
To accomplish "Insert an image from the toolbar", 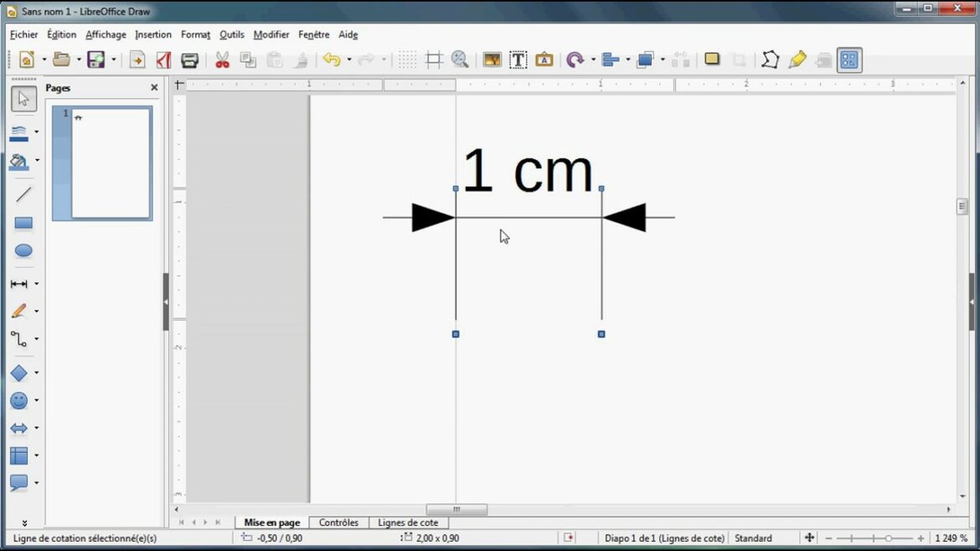I will (x=493, y=59).
